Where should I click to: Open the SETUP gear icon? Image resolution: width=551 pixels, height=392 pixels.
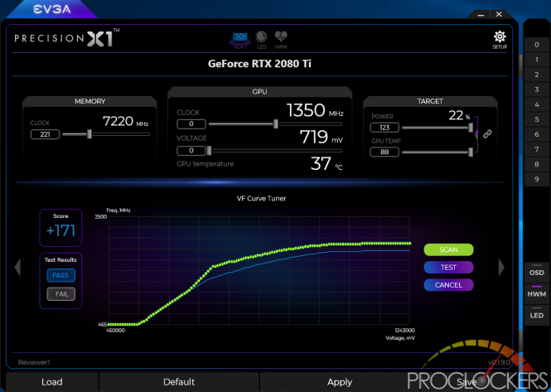pos(500,40)
